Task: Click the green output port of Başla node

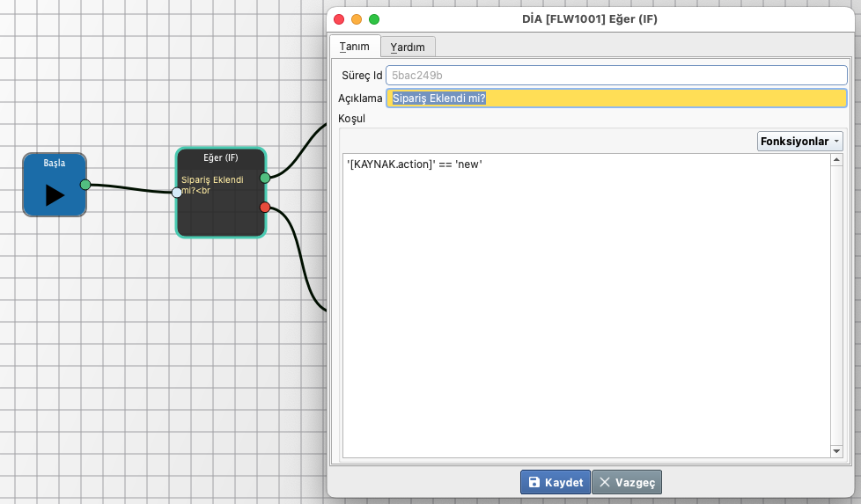Action: point(85,185)
